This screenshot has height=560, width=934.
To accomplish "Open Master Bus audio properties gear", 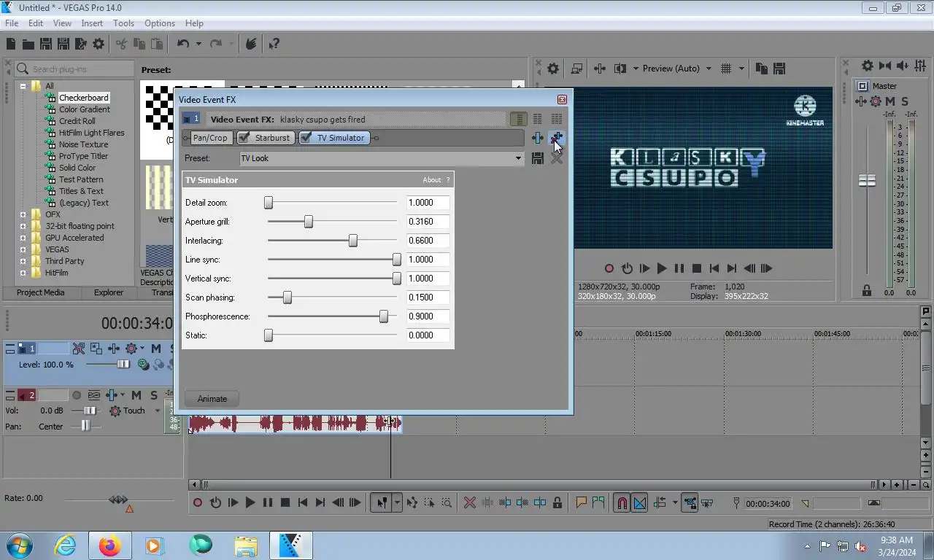I will [x=868, y=66].
